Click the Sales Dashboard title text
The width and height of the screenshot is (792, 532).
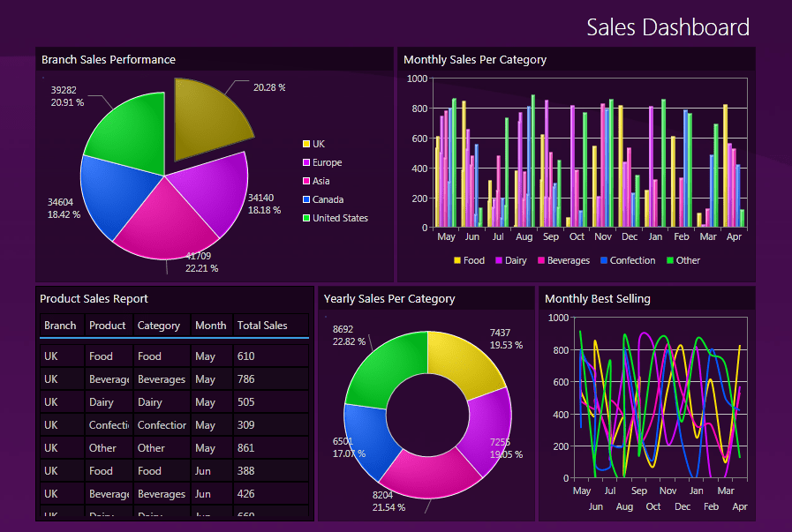668,27
